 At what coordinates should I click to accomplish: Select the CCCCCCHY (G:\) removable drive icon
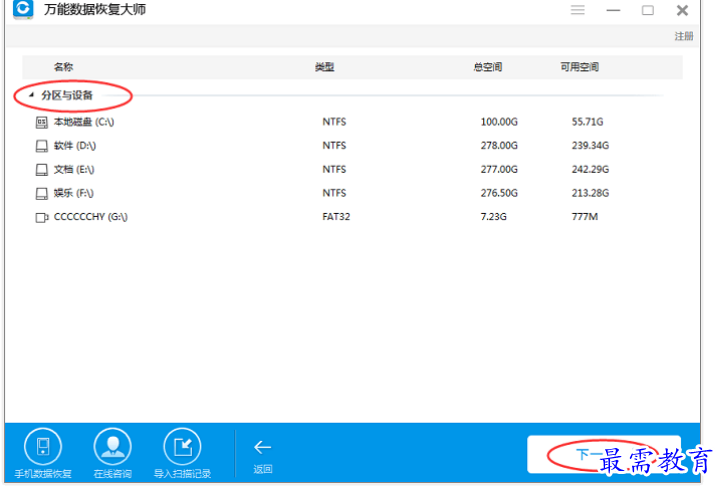click(42, 217)
